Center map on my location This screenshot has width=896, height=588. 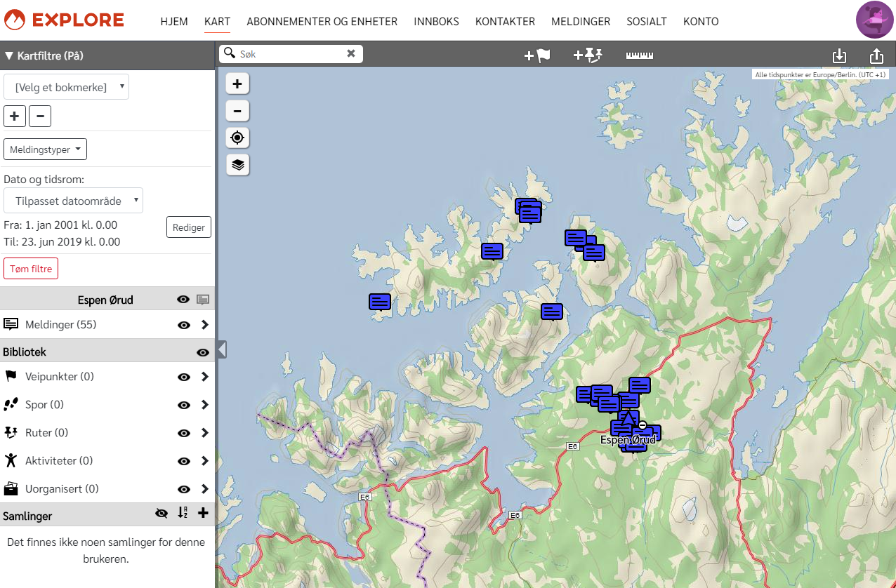(x=237, y=138)
